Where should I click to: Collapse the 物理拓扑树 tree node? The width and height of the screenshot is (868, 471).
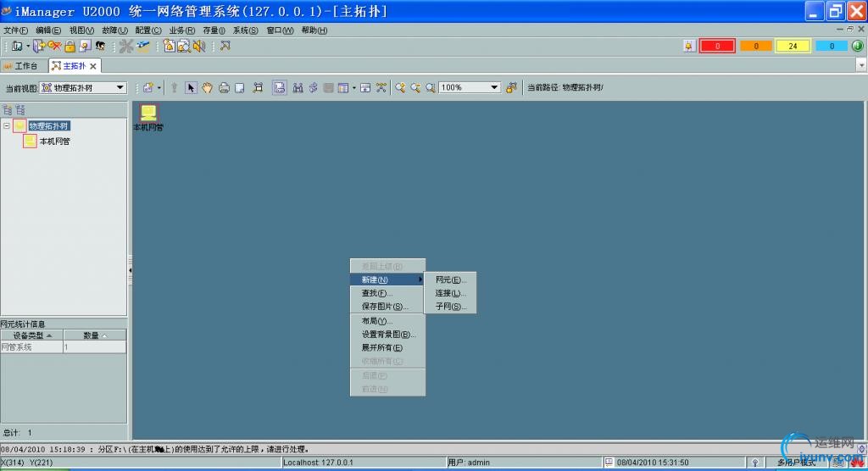7,125
